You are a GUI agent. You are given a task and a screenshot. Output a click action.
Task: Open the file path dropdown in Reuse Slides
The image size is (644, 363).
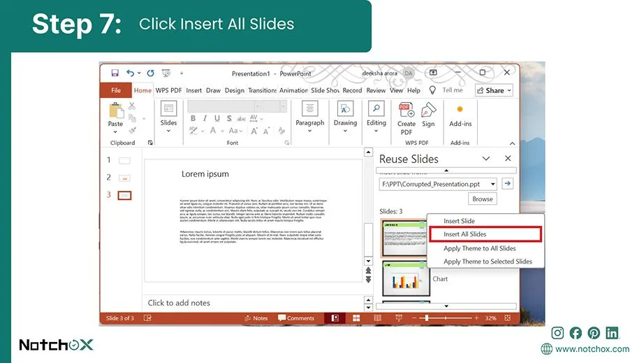493,184
